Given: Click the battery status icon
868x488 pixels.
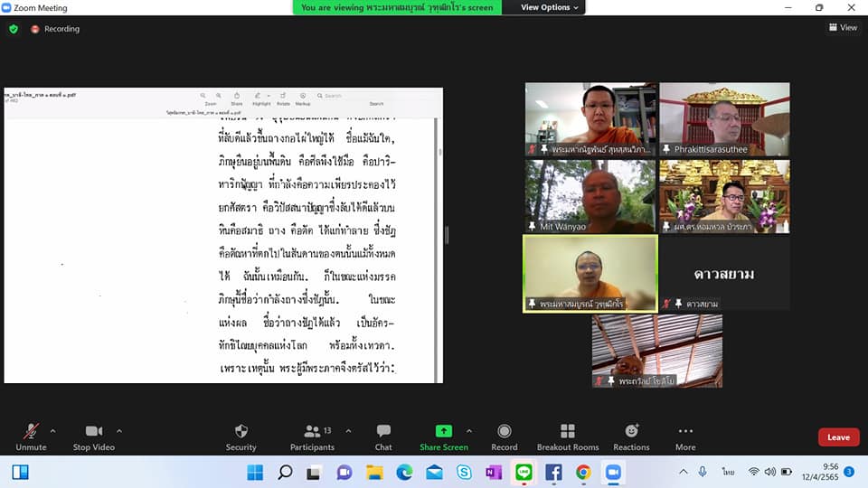Looking at the screenshot, I should pos(787,472).
